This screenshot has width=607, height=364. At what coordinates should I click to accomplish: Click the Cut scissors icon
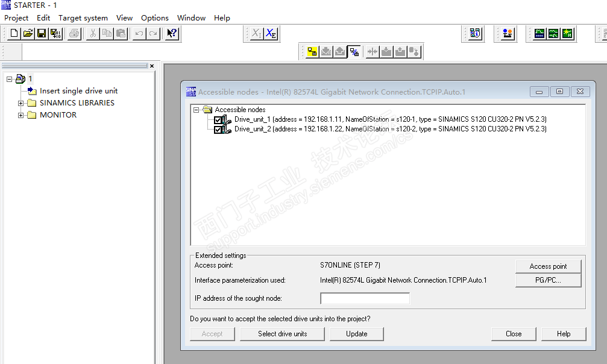coord(93,33)
